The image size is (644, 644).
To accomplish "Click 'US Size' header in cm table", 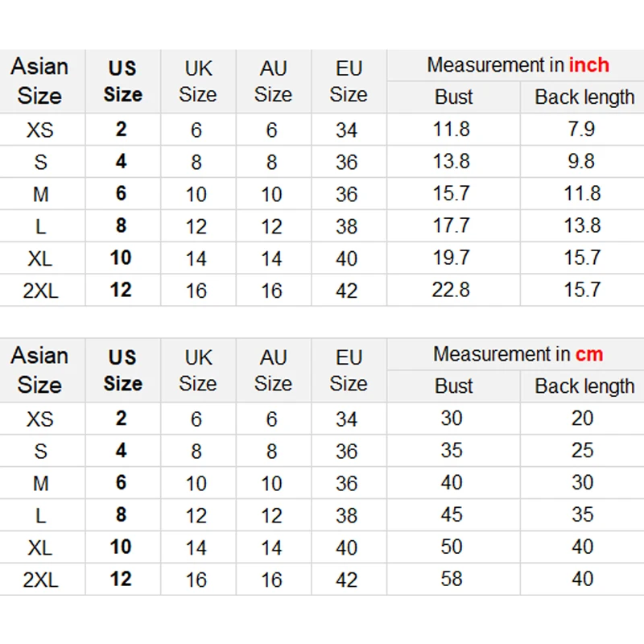I will pyautogui.click(x=122, y=370).
